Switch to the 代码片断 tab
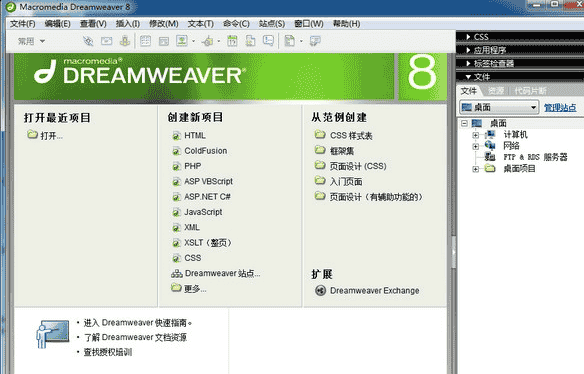 (x=530, y=91)
